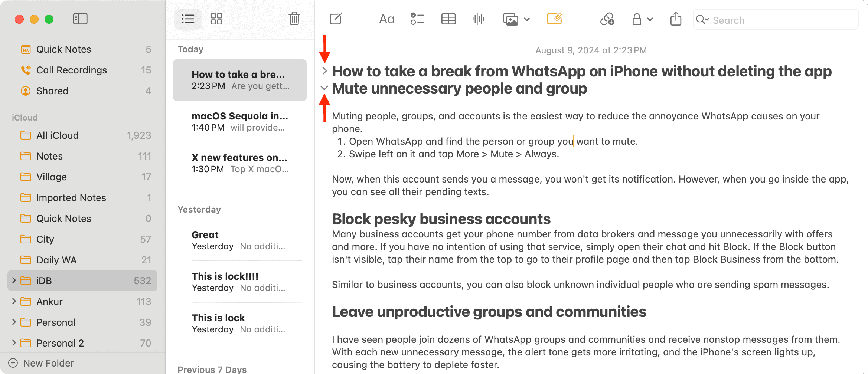868x374 pixels.
Task: Select the Call Recordings folder
Action: pyautogui.click(x=71, y=70)
